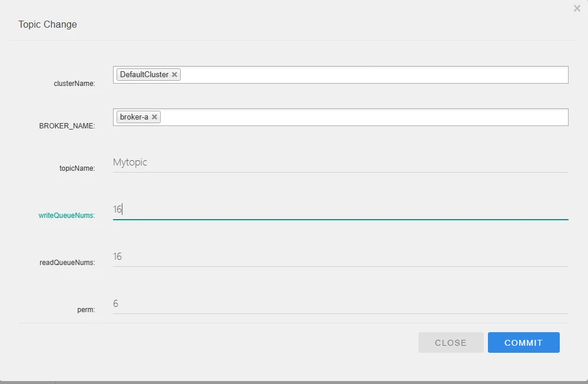
Task: Click the writeQueueNums label
Action: point(67,216)
